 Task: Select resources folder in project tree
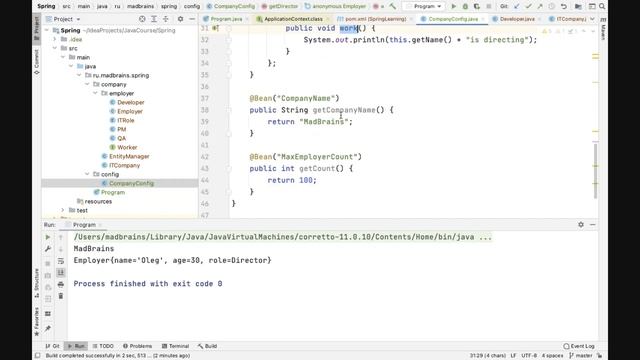coord(98,201)
